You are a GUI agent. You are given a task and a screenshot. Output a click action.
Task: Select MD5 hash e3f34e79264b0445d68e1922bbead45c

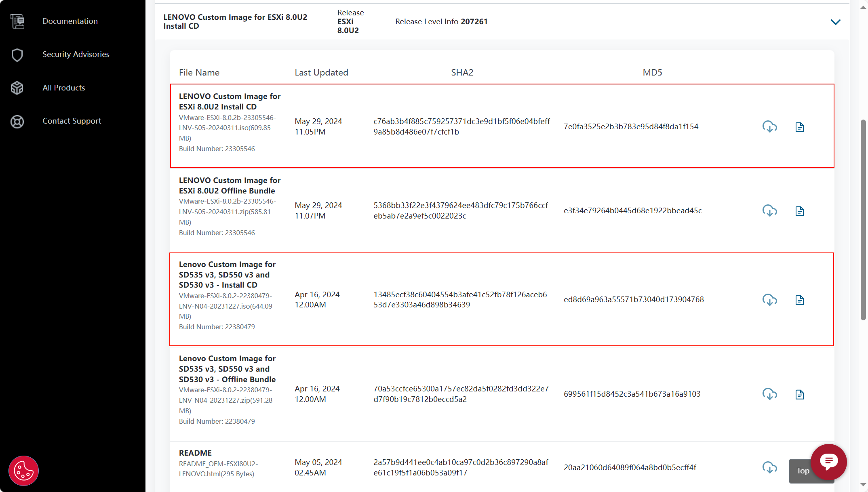tap(632, 210)
